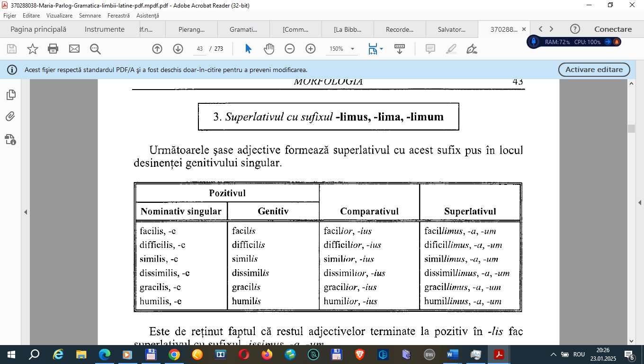Click the blue arrow in the RAM widget

pos(608,42)
